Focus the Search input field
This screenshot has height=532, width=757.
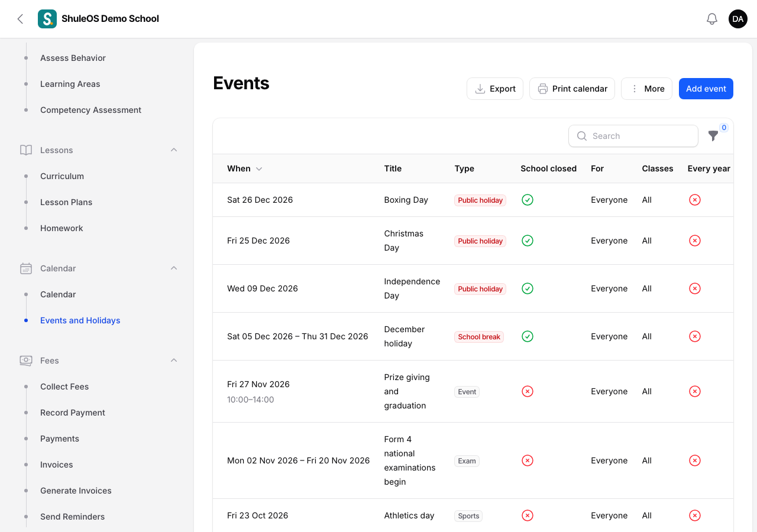[633, 136]
